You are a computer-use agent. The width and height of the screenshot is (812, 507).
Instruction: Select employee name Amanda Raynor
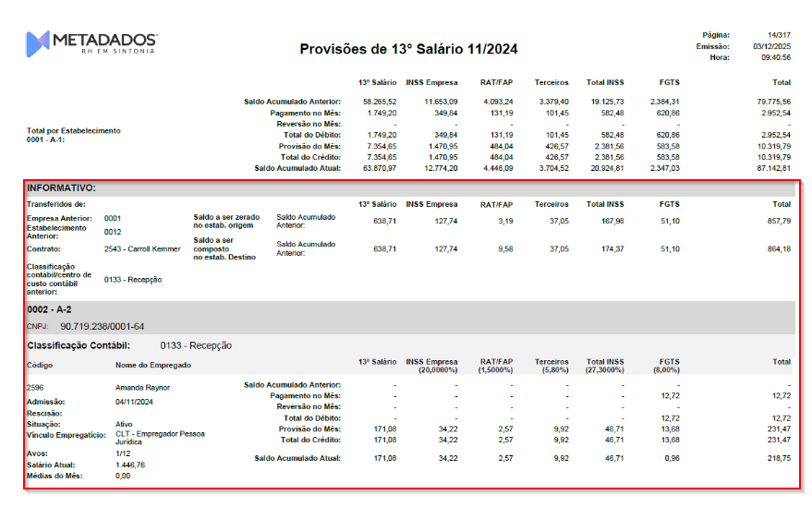(x=142, y=388)
